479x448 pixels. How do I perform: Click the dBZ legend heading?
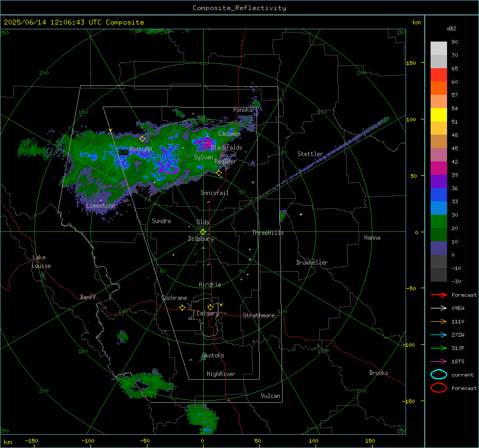[451, 29]
